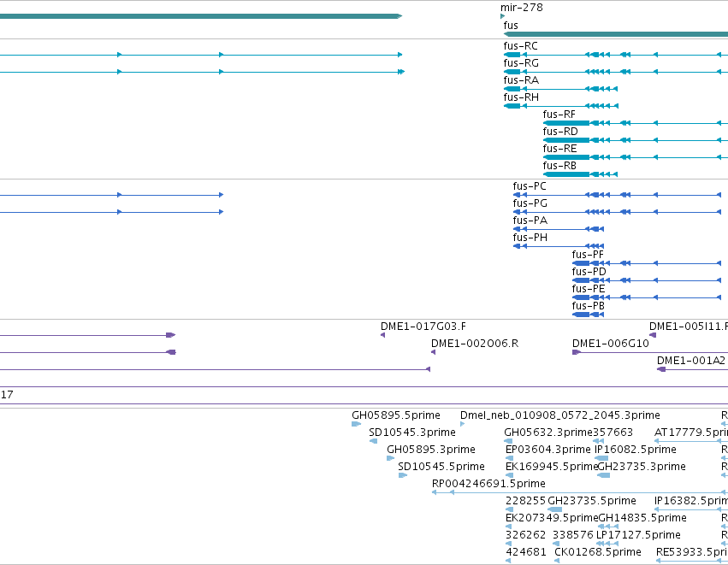Click the LP17127.5prime EST label

pos(638,535)
